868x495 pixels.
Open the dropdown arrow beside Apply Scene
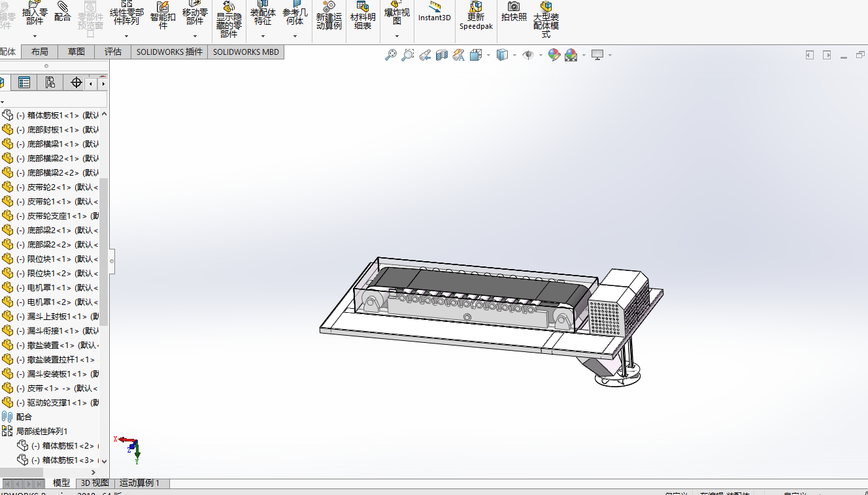click(x=584, y=56)
